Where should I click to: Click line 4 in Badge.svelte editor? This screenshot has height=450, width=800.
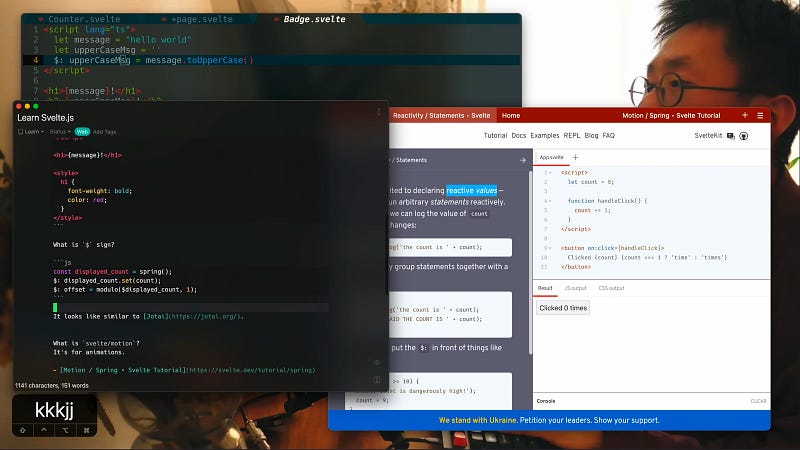tap(270, 60)
